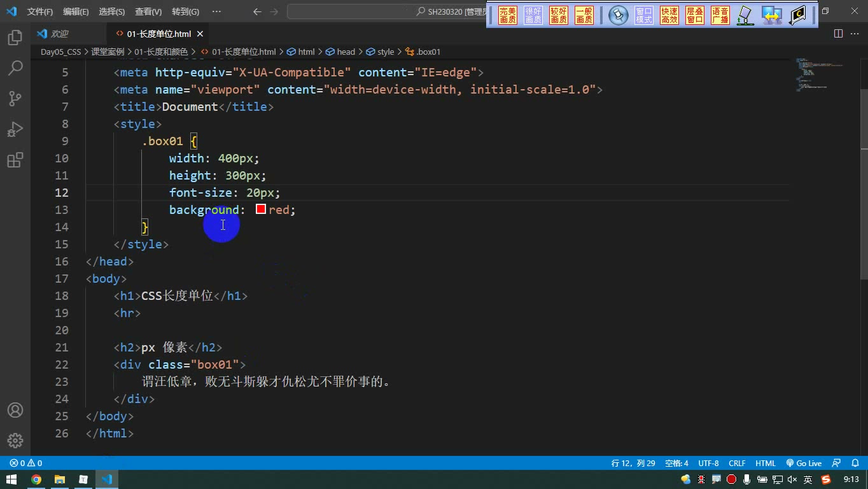Viewport: 868px width, 489px height.
Task: Click the 较好画质 quality button
Action: tap(559, 15)
